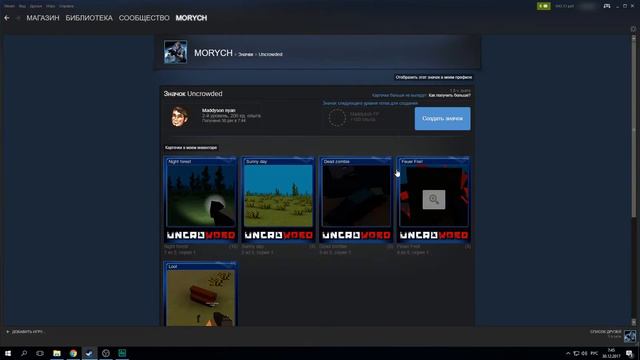The width and height of the screenshot is (640, 360).
Task: Open the volume tray icon
Action: tap(584, 353)
